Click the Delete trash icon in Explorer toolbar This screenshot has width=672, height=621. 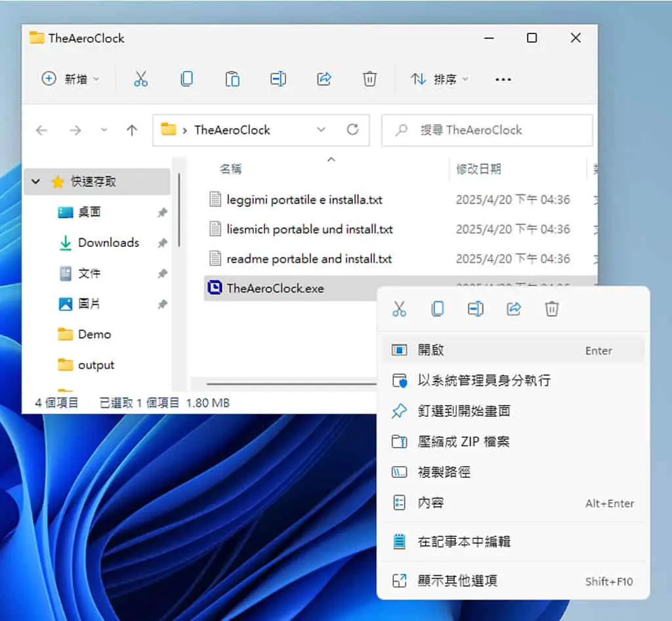369,79
